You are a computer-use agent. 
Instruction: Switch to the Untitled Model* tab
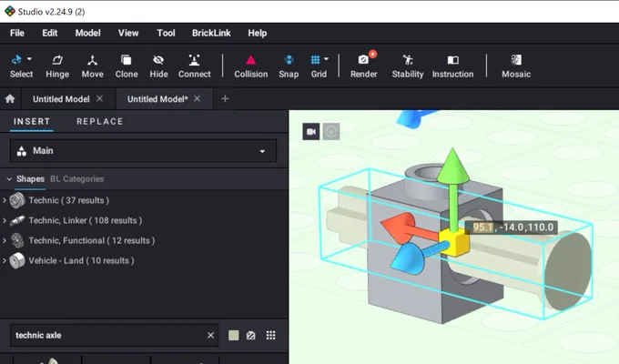tap(157, 99)
